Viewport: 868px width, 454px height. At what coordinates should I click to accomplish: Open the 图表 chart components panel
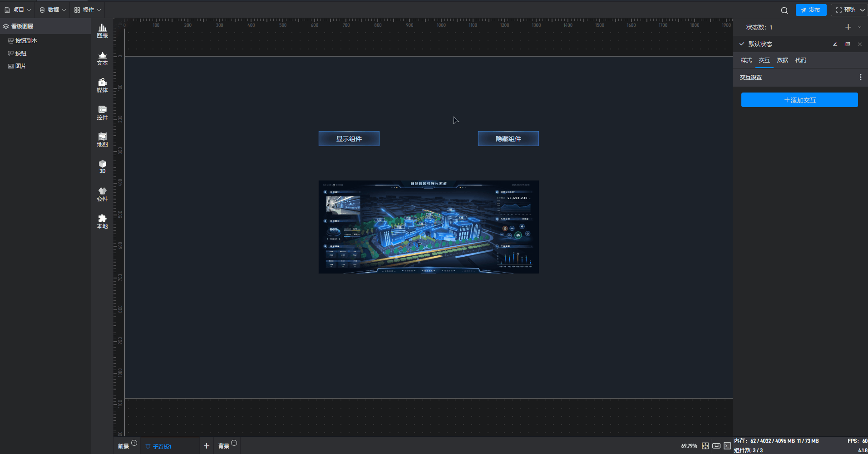(x=102, y=31)
